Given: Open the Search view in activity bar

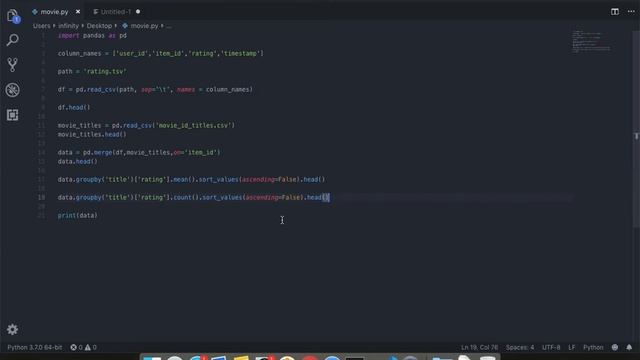Looking at the screenshot, I should pyautogui.click(x=13, y=40).
